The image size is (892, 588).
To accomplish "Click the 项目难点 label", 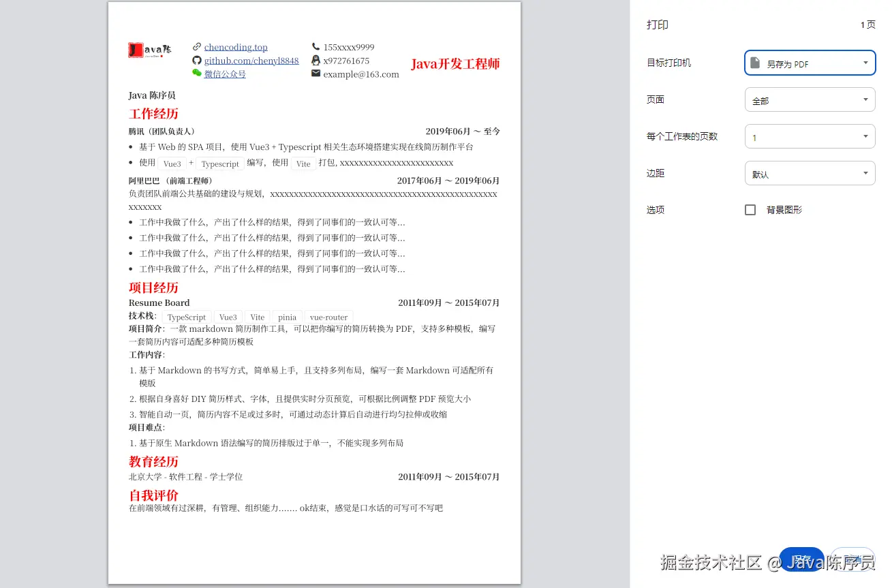I will [147, 427].
